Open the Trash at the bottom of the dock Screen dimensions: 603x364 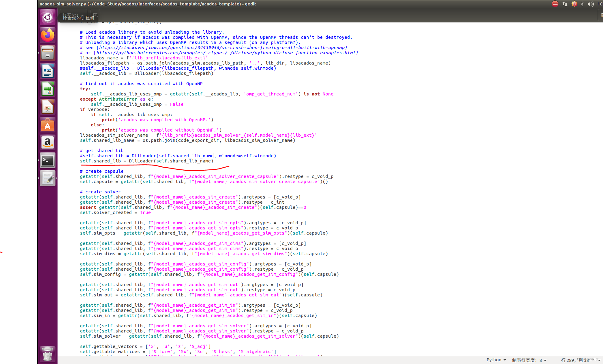(x=47, y=354)
